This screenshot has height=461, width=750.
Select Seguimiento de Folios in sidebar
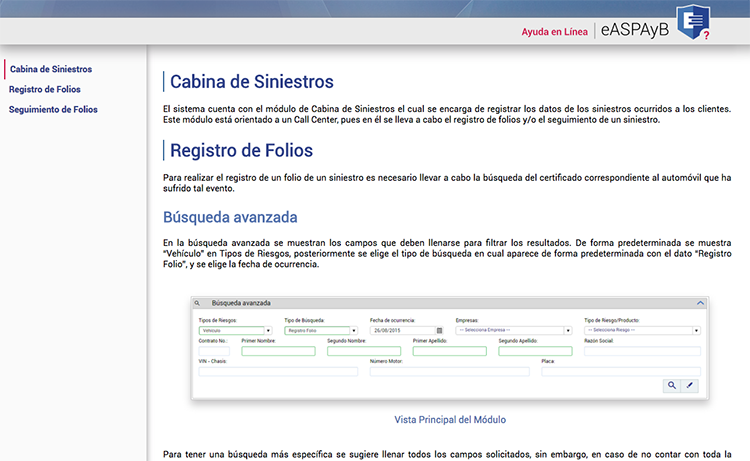click(53, 110)
